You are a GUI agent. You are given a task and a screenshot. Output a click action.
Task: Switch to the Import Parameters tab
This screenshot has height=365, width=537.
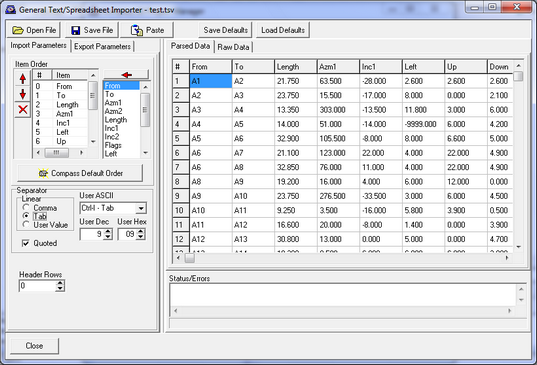point(38,46)
